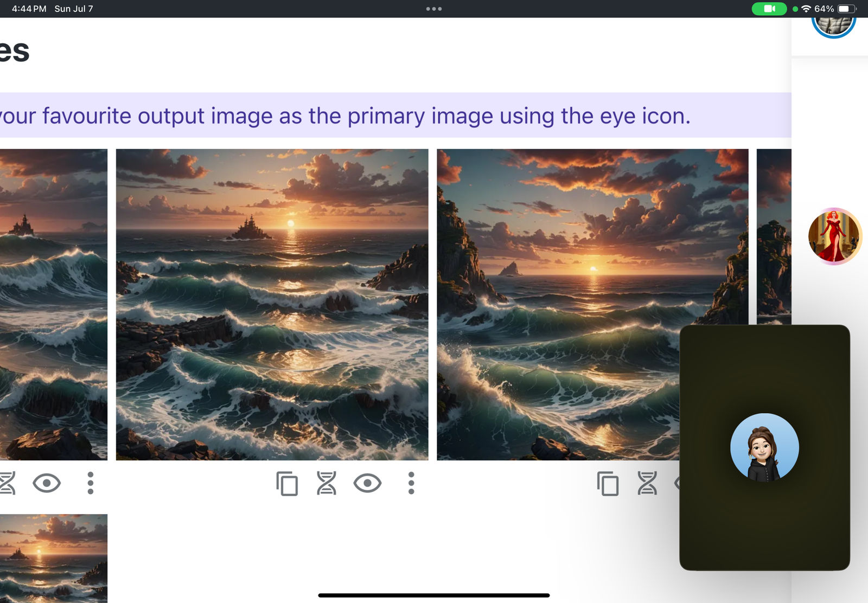Tap the green camera indicator in the status bar
The width and height of the screenshot is (868, 603).
(x=769, y=9)
